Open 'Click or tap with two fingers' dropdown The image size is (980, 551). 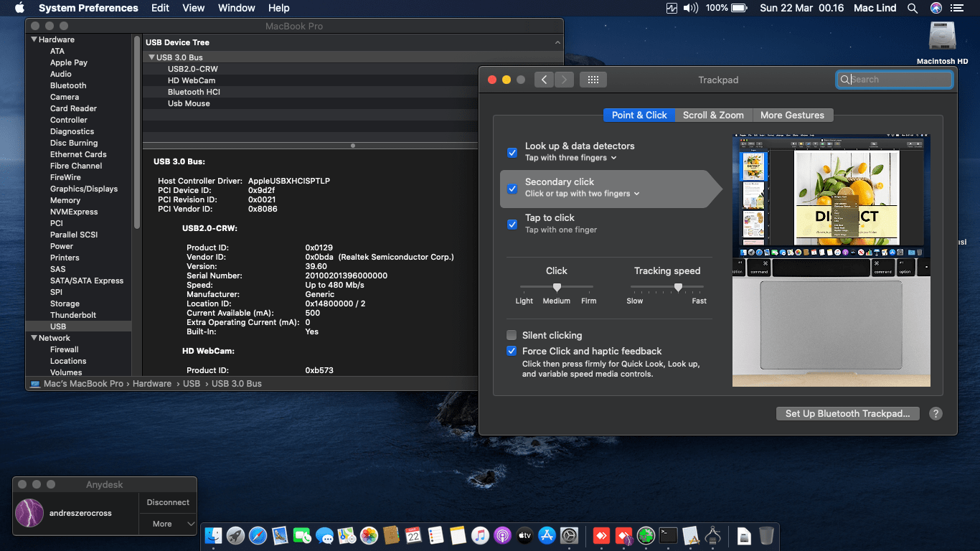click(583, 194)
